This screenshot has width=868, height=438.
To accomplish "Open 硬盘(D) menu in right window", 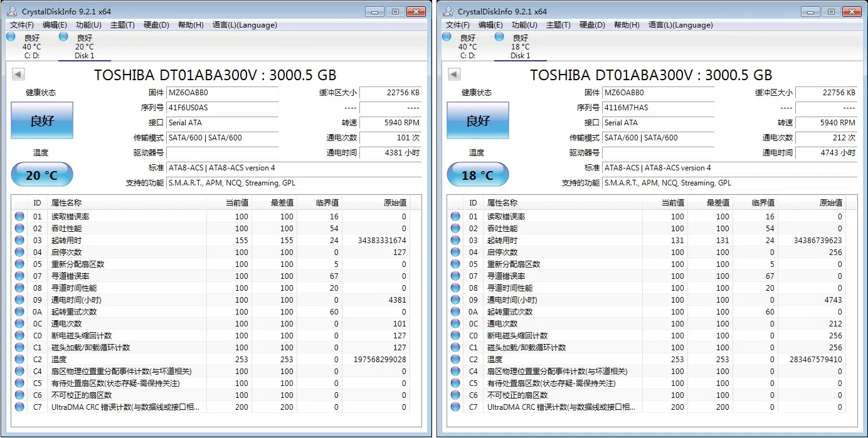I will 592,25.
